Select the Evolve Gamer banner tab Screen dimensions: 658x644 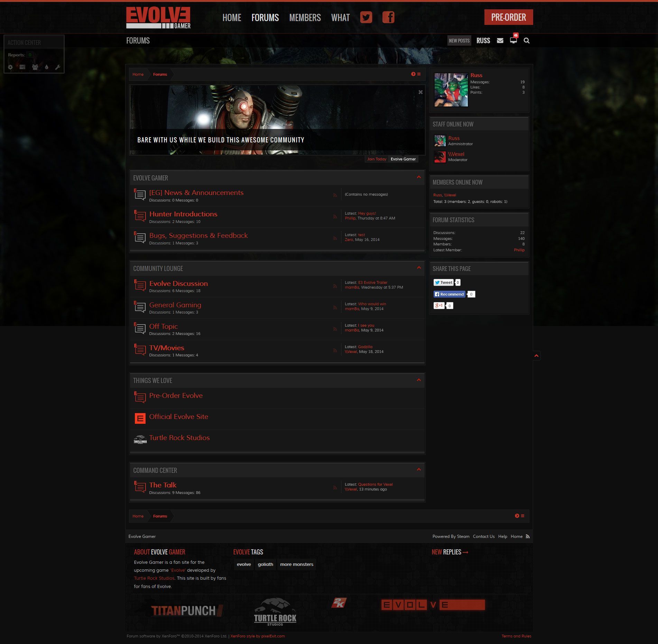click(x=403, y=159)
